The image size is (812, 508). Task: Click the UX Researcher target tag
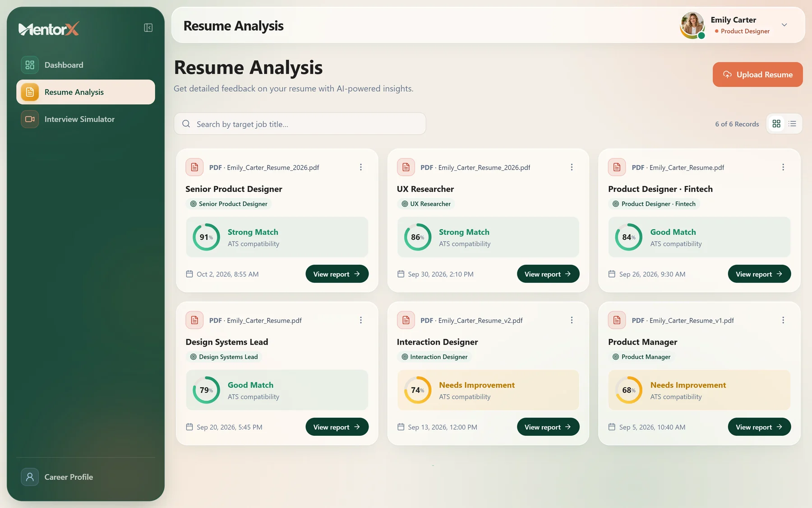pyautogui.click(x=426, y=204)
